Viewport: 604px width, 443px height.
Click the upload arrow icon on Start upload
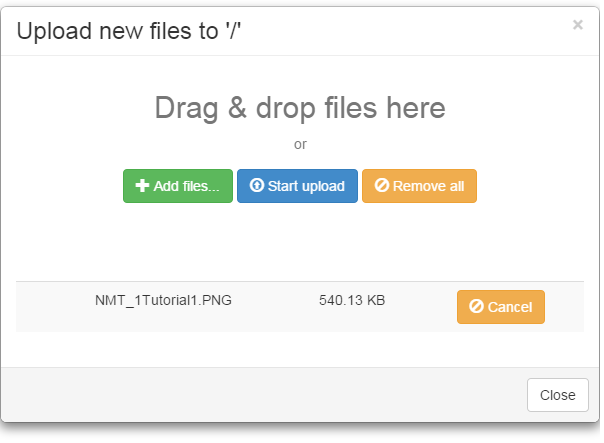click(x=257, y=185)
